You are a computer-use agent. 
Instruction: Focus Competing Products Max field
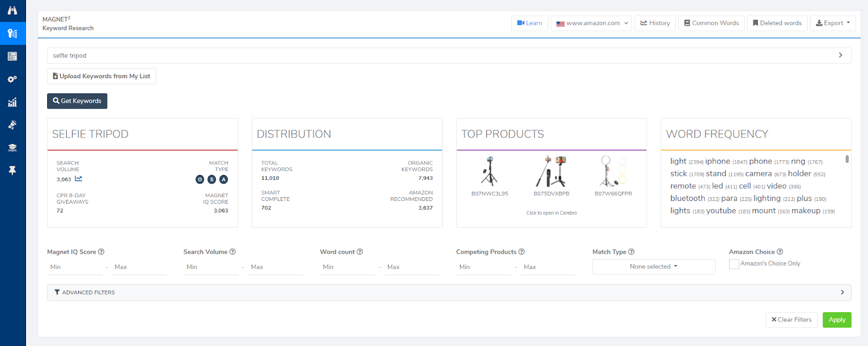click(x=548, y=267)
